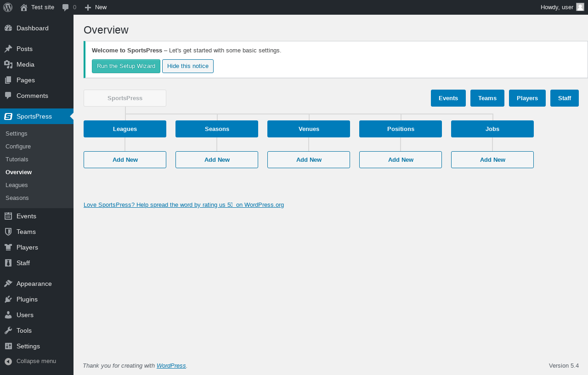This screenshot has width=588, height=375.
Task: Click the Collapse menu arrow icon
Action: [8, 361]
